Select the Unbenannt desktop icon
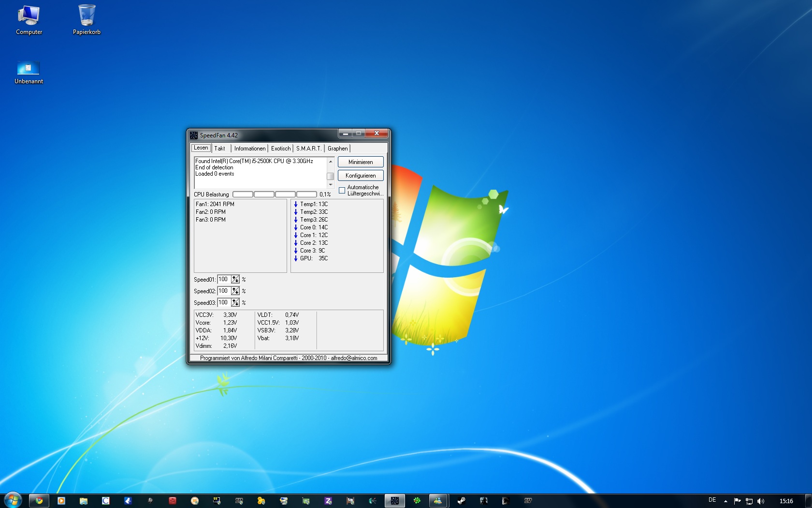The height and width of the screenshot is (508, 812). [x=29, y=73]
